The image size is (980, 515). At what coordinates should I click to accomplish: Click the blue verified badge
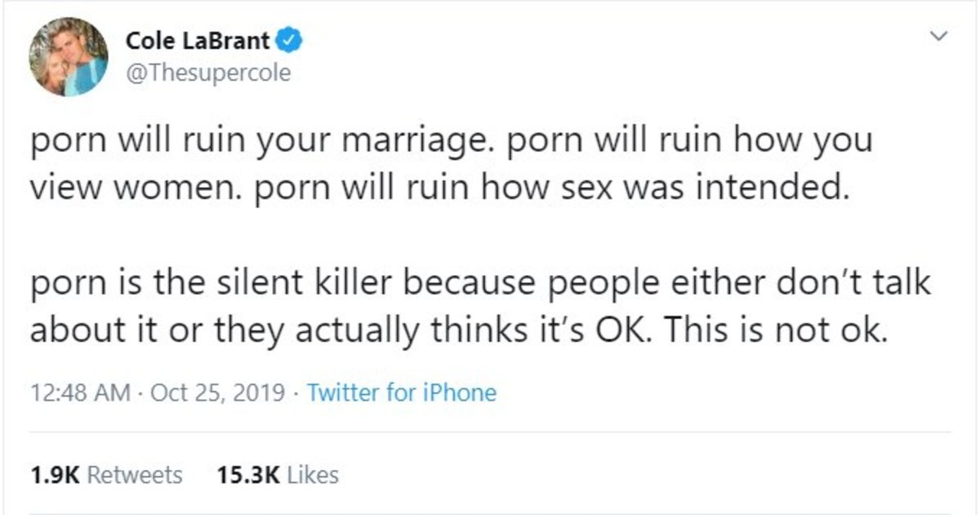290,40
